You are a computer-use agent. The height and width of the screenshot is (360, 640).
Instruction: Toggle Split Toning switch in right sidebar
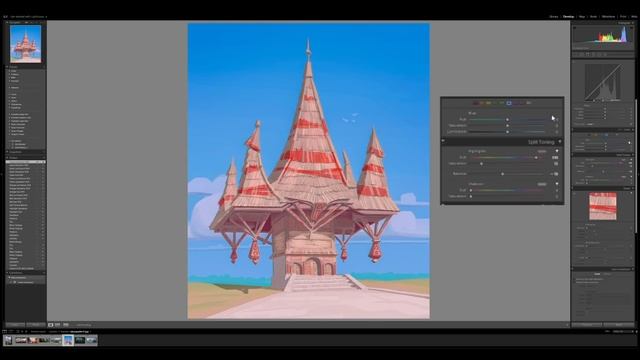[573, 155]
